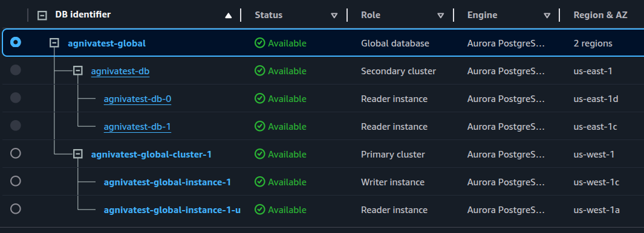Select radio button for agnivatest-global-instance-1 writer

tap(16, 181)
